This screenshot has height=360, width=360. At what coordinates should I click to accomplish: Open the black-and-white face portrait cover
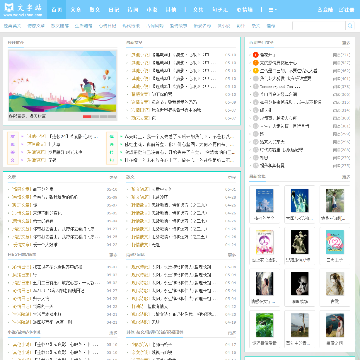[299, 284]
